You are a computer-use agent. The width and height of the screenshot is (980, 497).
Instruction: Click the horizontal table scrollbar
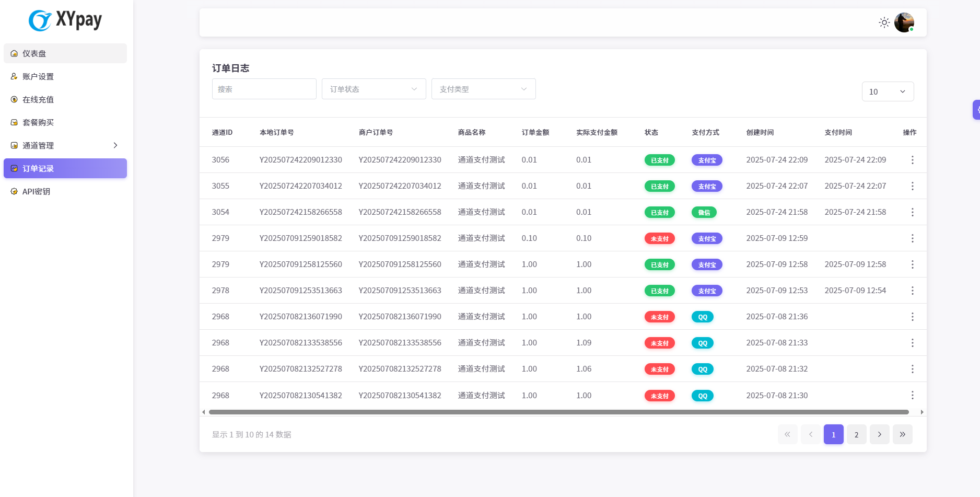pos(558,412)
